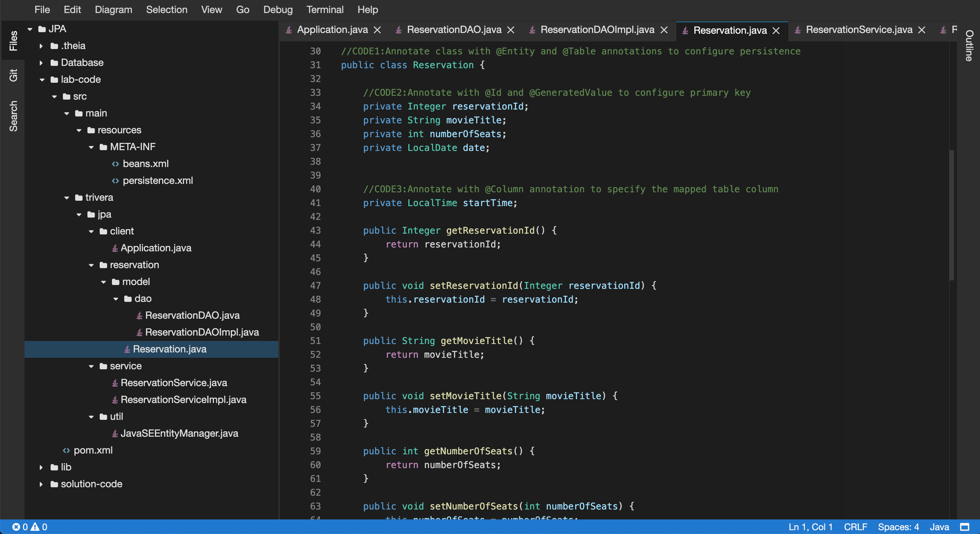Close the ReservationDAO.java editor tab
The image size is (980, 534).
coord(511,30)
